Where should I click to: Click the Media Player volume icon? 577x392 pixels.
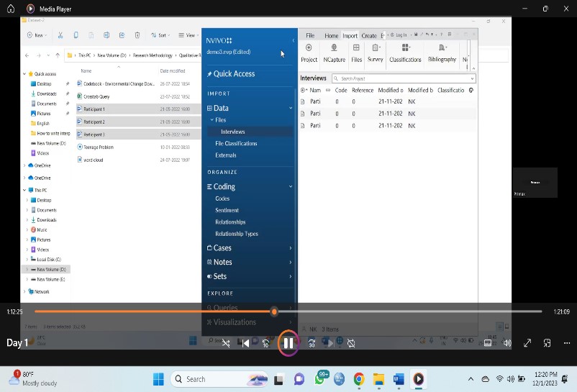pos(507,343)
